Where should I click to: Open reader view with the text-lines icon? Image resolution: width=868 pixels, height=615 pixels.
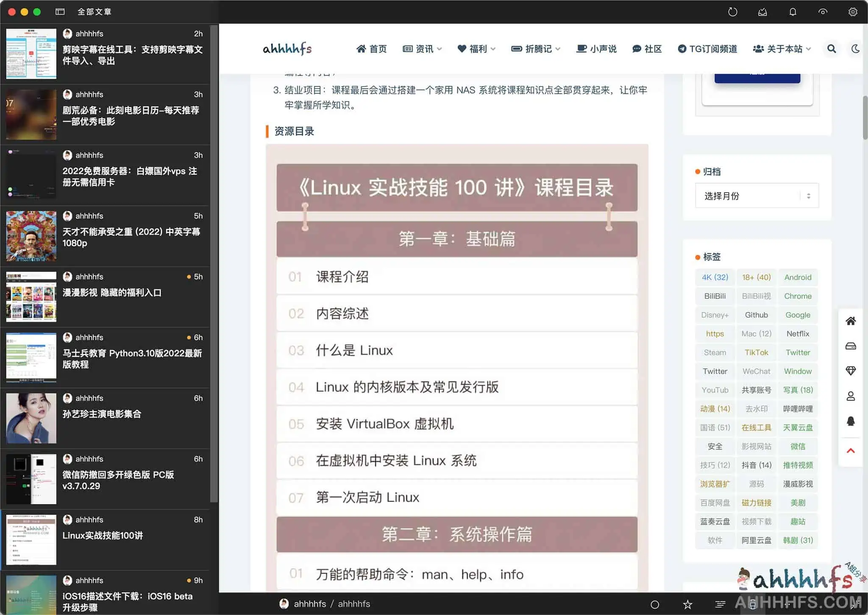[720, 604]
